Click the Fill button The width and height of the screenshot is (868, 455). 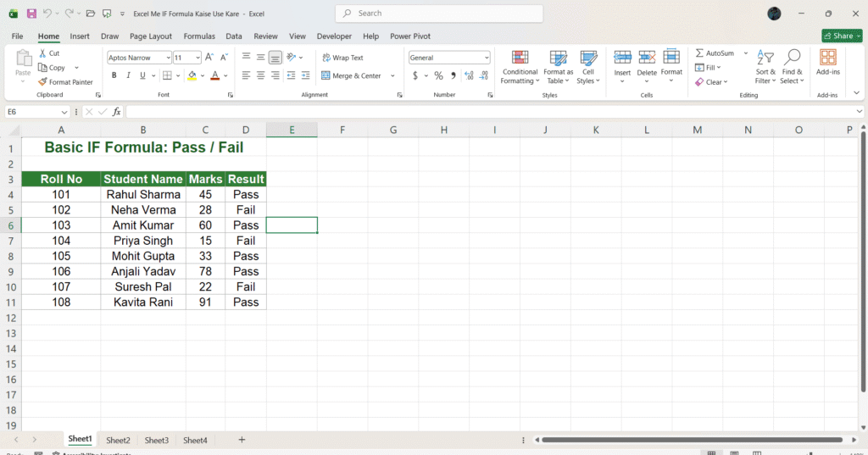tap(708, 68)
